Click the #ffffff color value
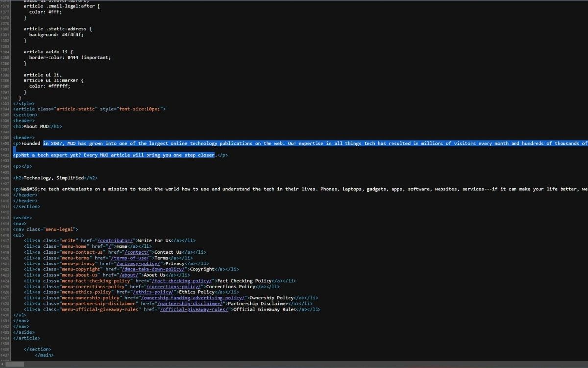Screen dimensions: 588x368 click(x=59, y=86)
